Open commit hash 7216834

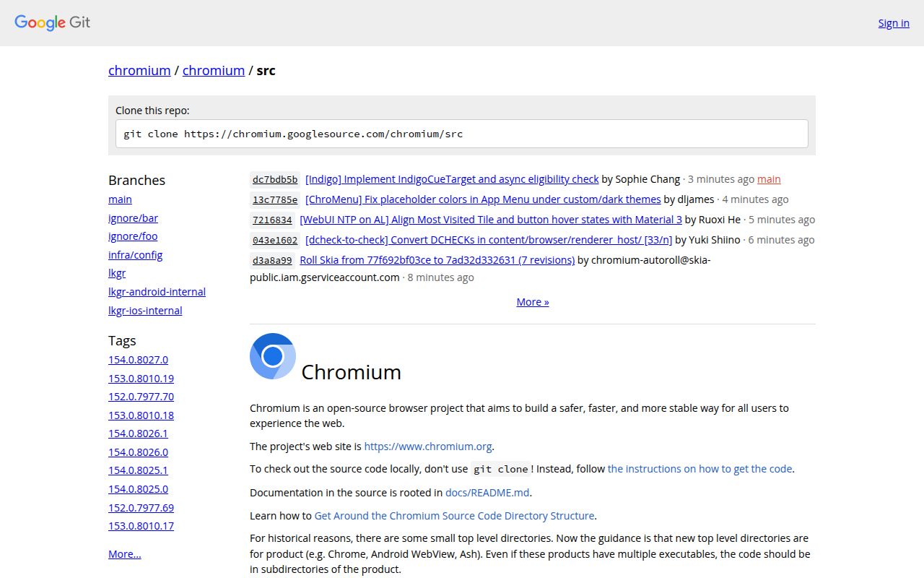tap(272, 220)
